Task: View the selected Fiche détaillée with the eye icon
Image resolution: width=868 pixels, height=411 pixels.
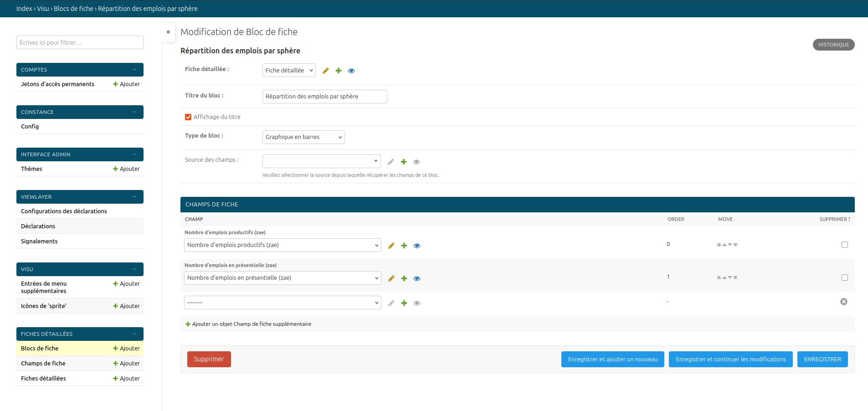Action: click(351, 71)
